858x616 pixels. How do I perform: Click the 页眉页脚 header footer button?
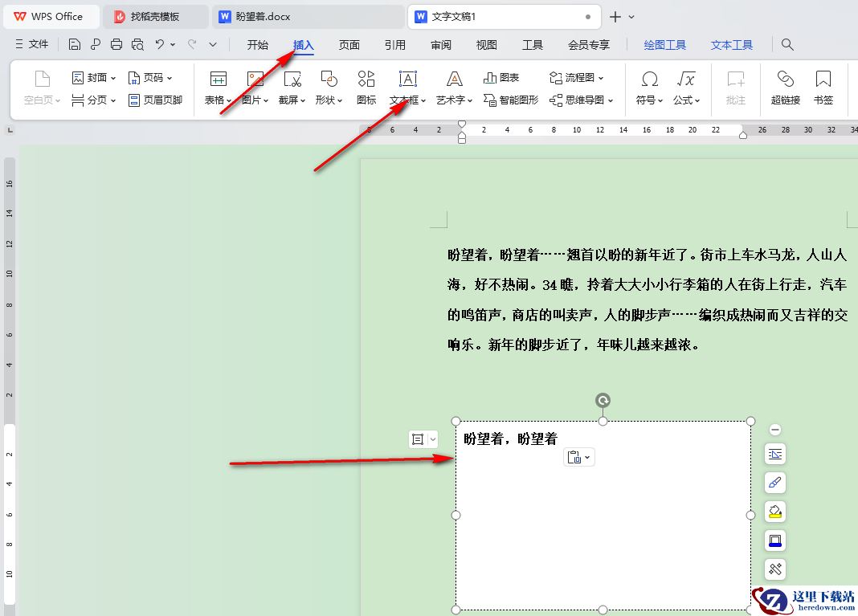[155, 100]
